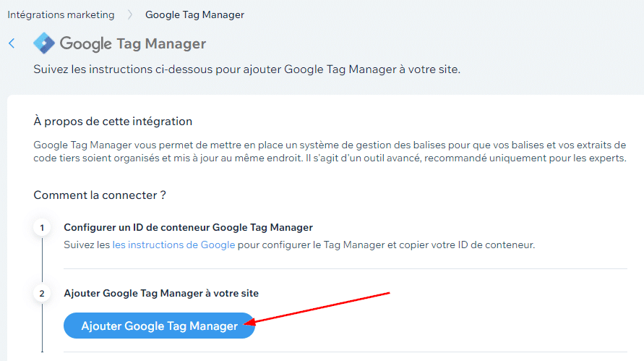644x361 pixels.
Task: Click the large Google Tag Manager page title
Action: coord(133,43)
